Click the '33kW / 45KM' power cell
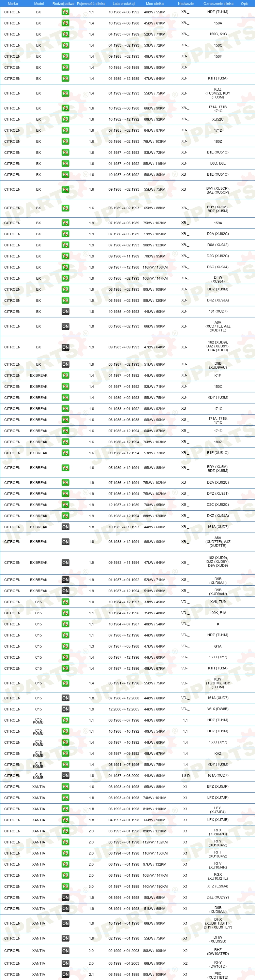255x980 pixels. (155, 602)
